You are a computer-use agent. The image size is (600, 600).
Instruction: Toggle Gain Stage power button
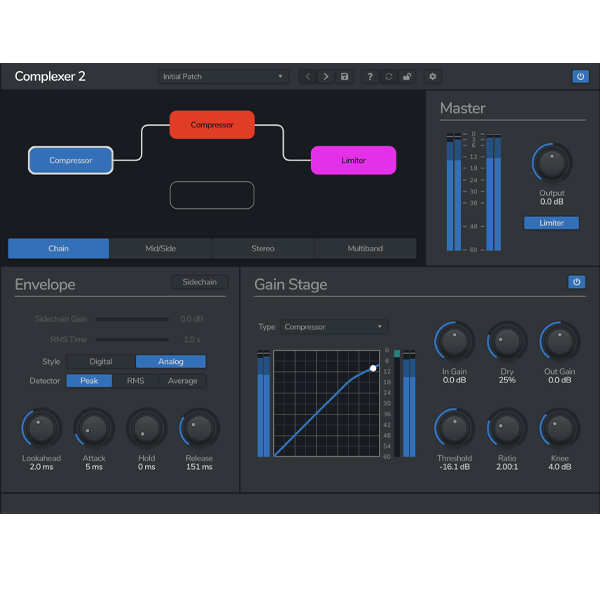tap(576, 282)
